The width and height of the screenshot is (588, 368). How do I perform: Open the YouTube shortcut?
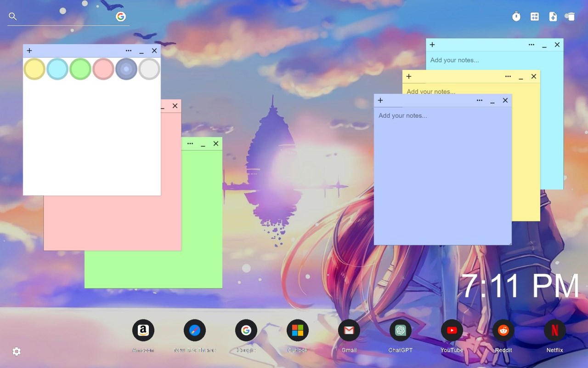point(452,330)
